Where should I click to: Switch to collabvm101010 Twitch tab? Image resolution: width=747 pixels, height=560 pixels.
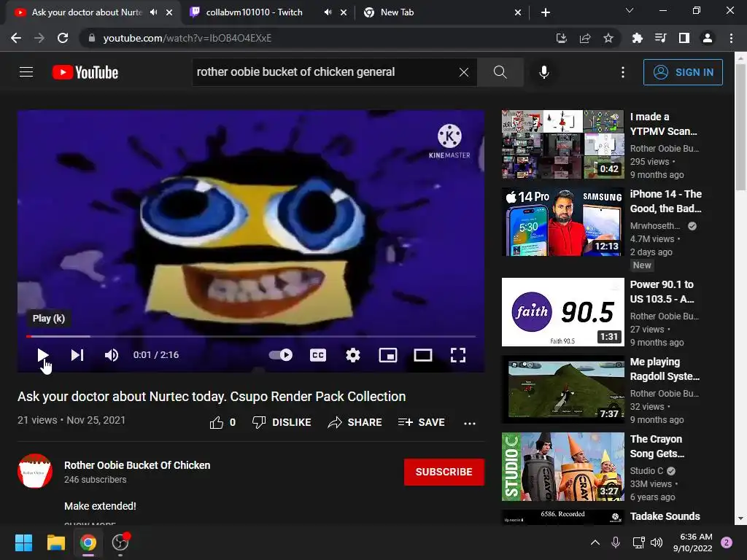pyautogui.click(x=254, y=12)
